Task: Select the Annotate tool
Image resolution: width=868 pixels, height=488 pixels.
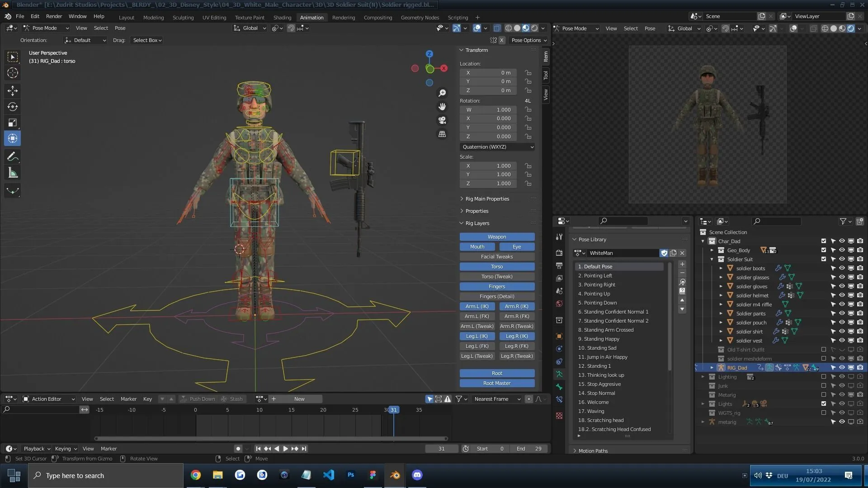Action: 12,156
